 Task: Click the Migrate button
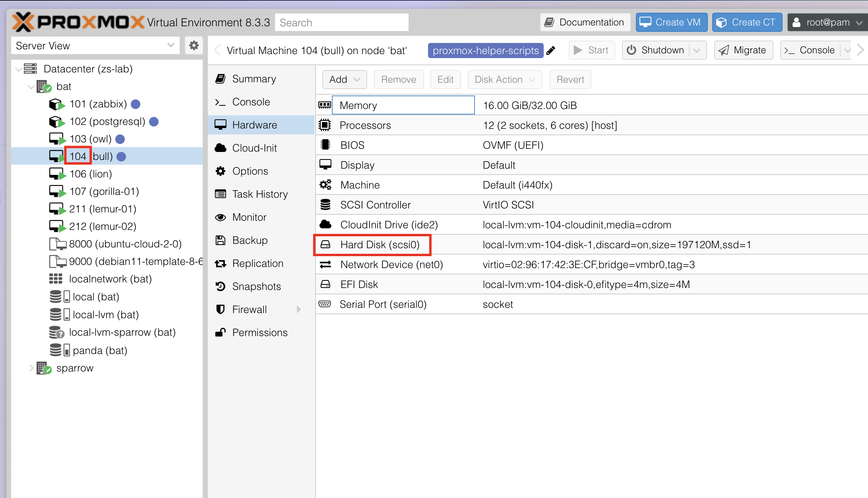(743, 51)
